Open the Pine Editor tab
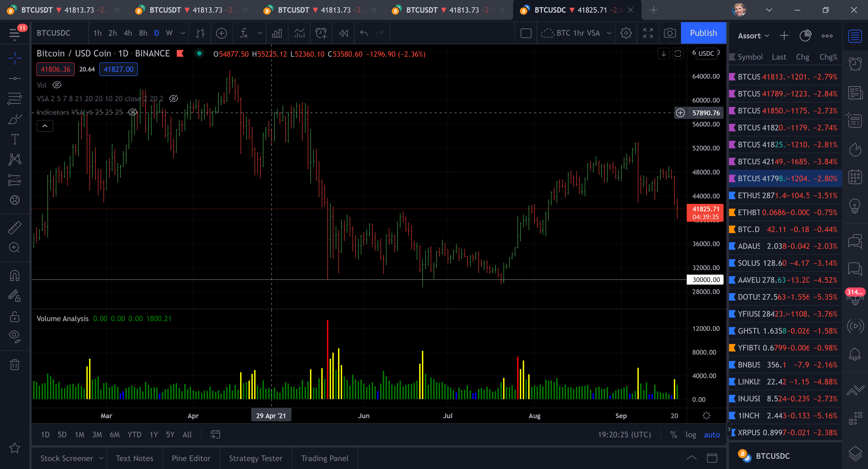The width and height of the screenshot is (868, 469). pyautogui.click(x=191, y=458)
